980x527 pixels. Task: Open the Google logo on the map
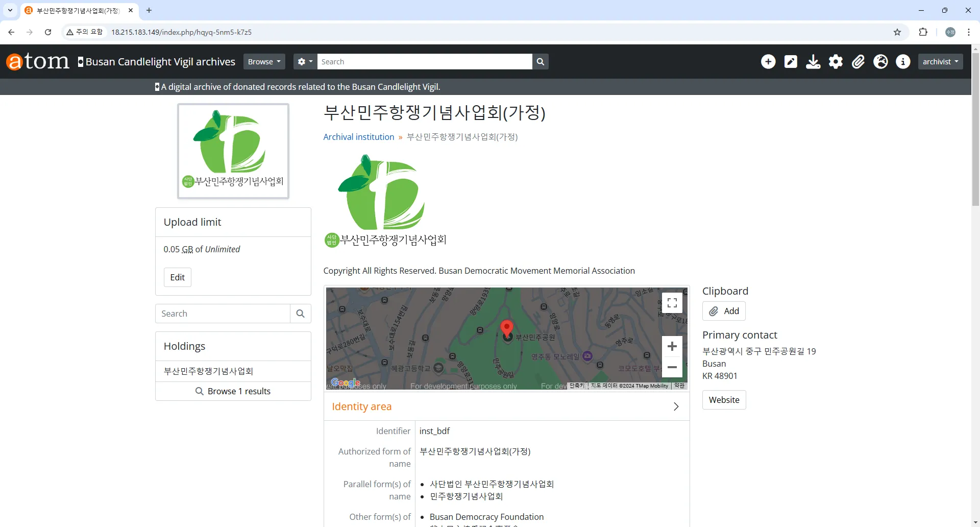(346, 382)
